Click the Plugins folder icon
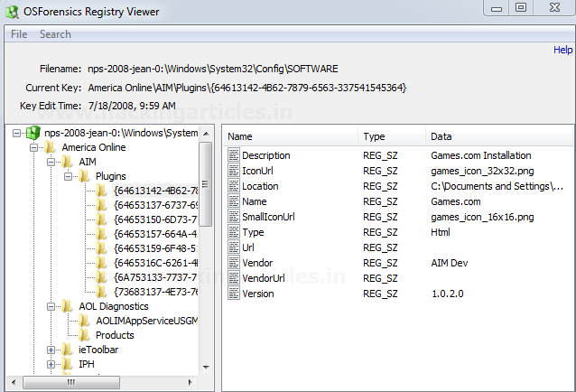This screenshot has height=392, width=576. coord(86,176)
